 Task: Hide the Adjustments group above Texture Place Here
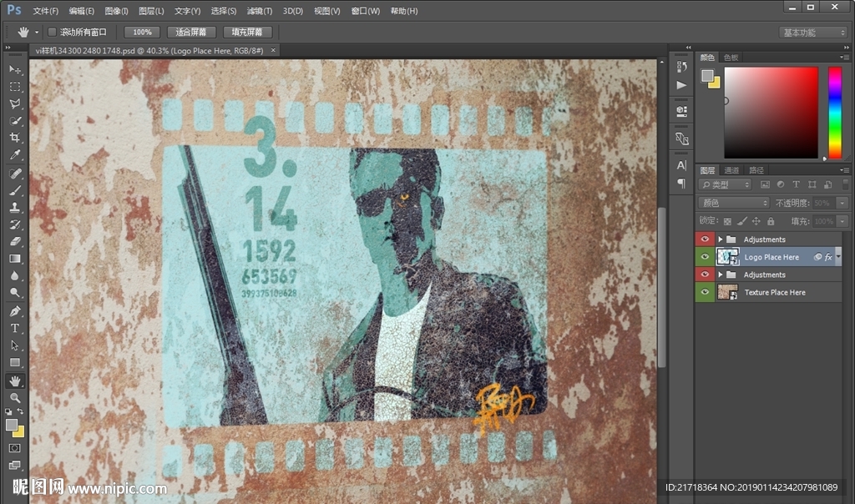coord(705,275)
